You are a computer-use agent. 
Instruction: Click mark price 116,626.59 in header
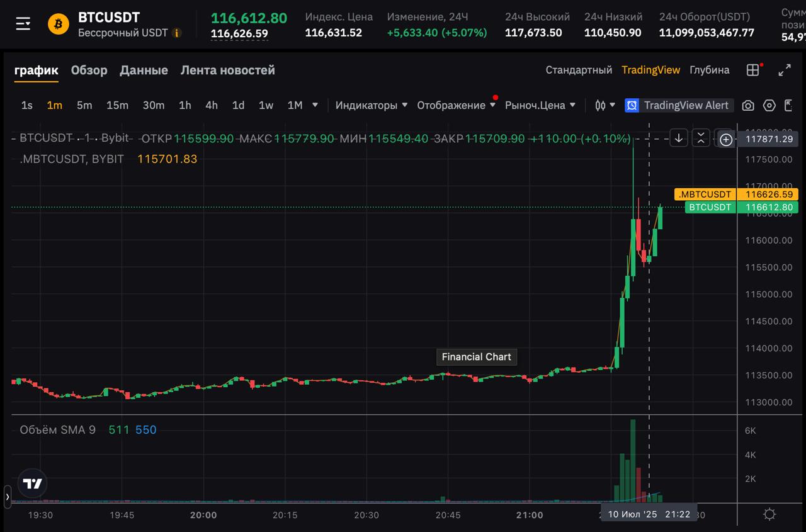click(x=239, y=34)
